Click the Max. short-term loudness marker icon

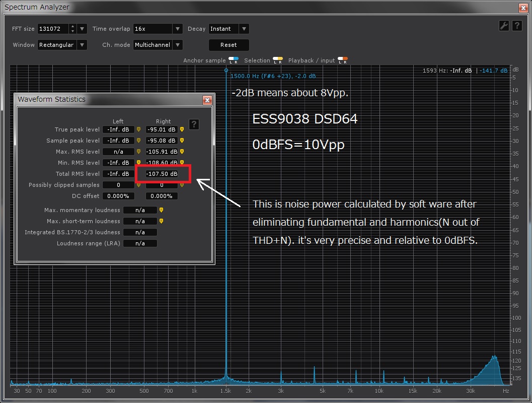click(161, 221)
